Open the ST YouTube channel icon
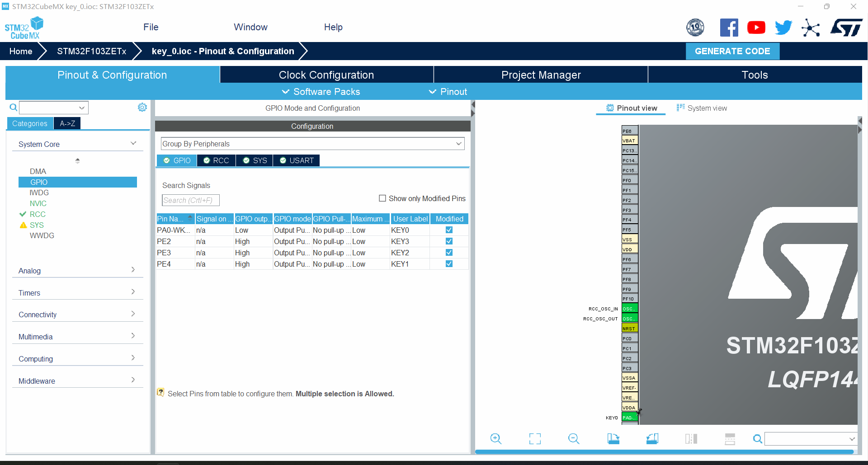 click(x=756, y=28)
